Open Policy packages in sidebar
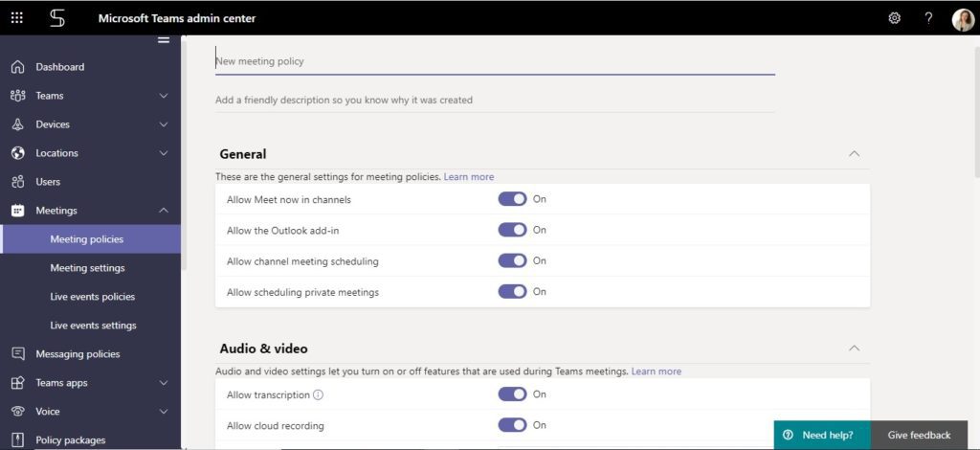Viewport: 980px width, 450px height. (91, 440)
